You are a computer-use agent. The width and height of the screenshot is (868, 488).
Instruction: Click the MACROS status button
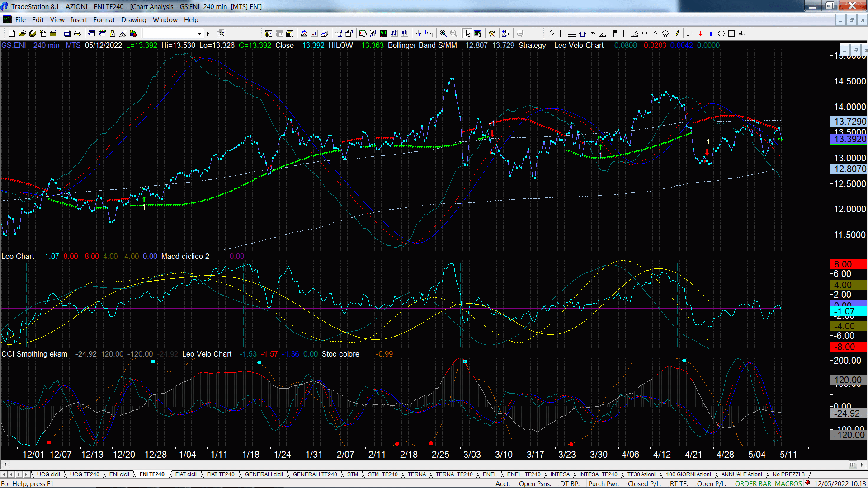pos(788,483)
